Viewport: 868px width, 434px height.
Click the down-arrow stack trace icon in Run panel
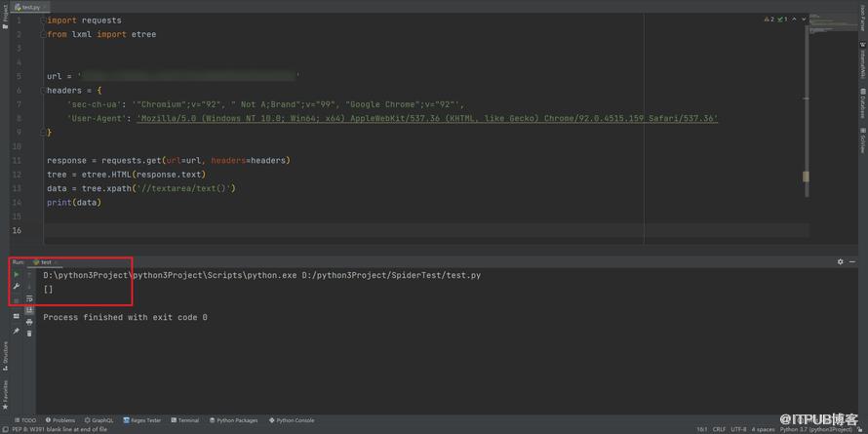tap(29, 286)
